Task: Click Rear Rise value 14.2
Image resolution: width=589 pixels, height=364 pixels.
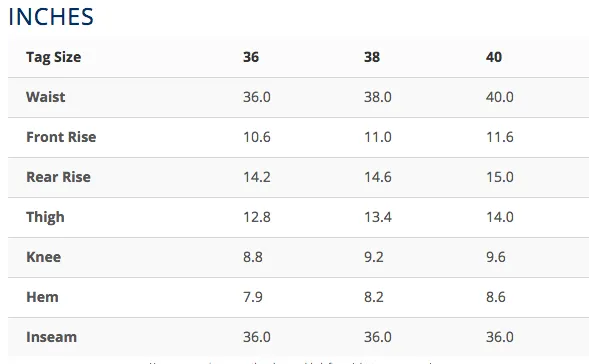Action: click(257, 177)
